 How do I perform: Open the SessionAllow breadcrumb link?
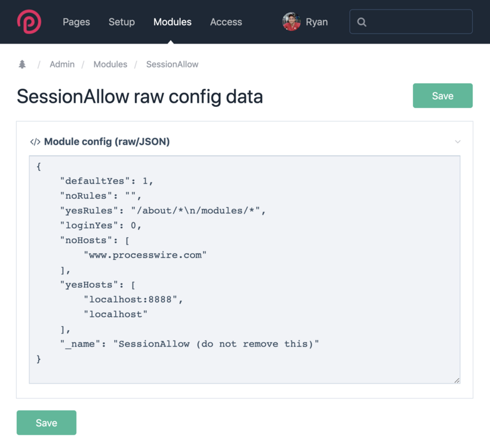point(172,65)
